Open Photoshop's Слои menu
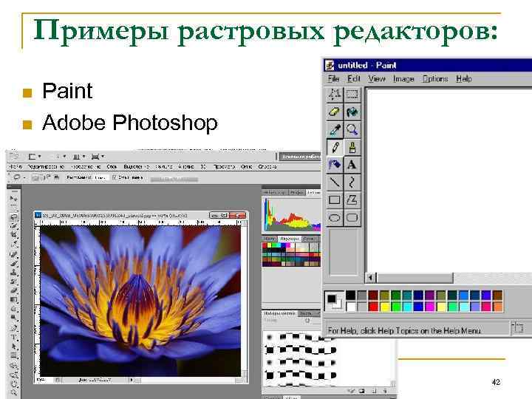The image size is (532, 399). 112,166
